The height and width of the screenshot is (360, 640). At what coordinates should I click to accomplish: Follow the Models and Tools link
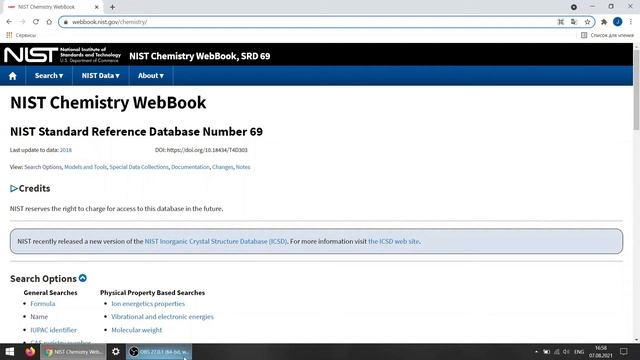(x=85, y=167)
